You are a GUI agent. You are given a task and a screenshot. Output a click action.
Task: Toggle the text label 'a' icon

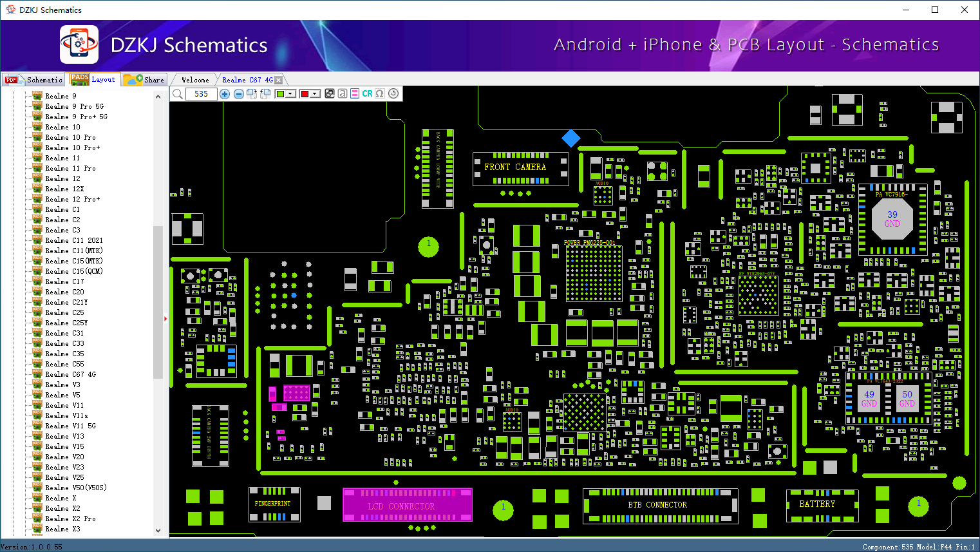click(x=343, y=93)
